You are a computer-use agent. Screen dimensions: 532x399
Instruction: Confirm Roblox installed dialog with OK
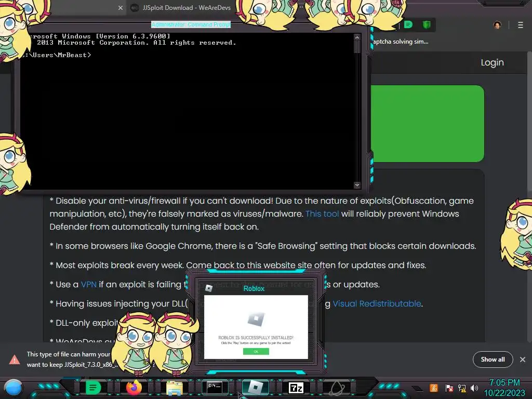pos(256,352)
